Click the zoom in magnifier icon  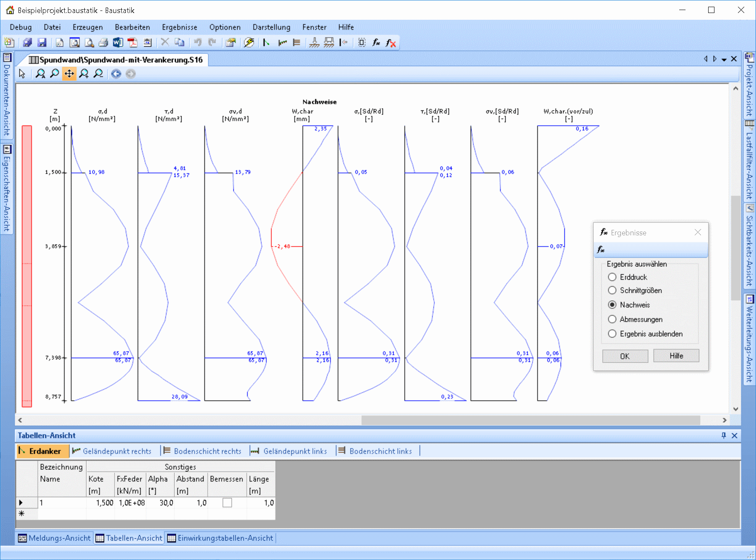[x=84, y=74]
